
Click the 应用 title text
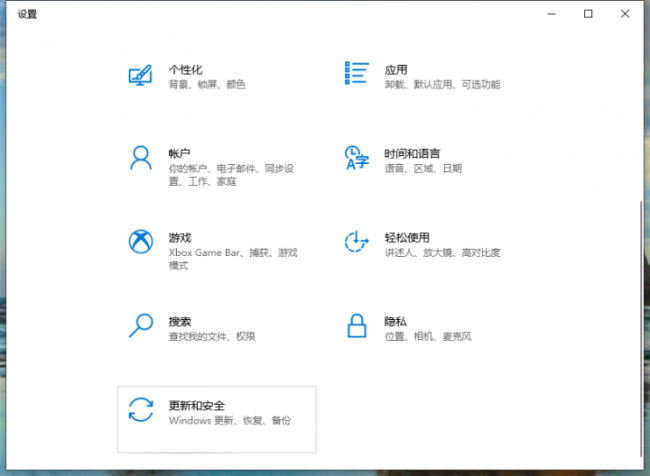click(395, 70)
